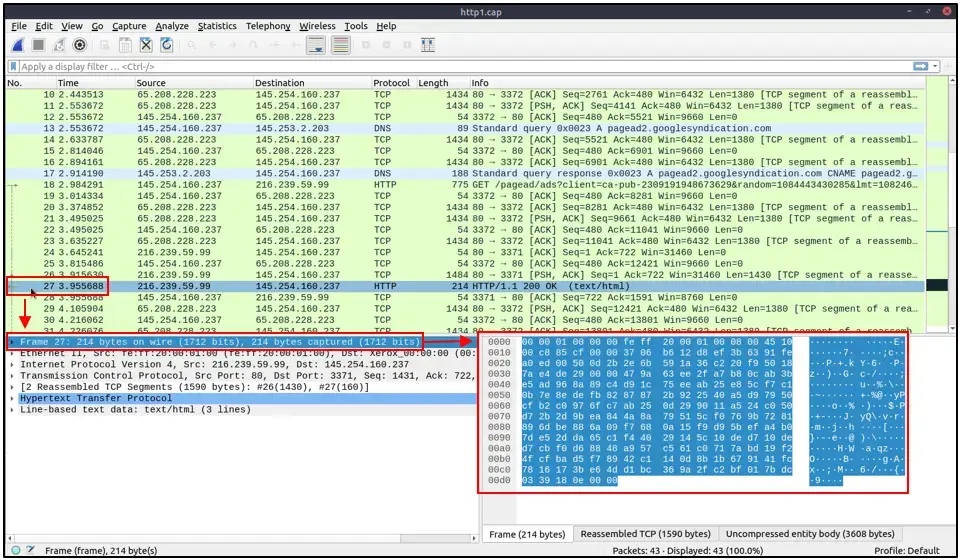Click the display filter bookmark icon
The height and width of the screenshot is (560, 960).
[13, 66]
